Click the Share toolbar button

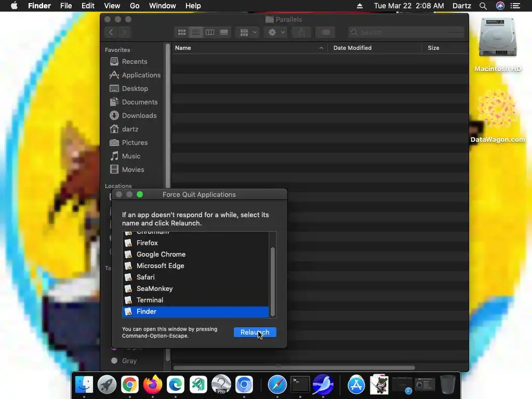point(302,32)
